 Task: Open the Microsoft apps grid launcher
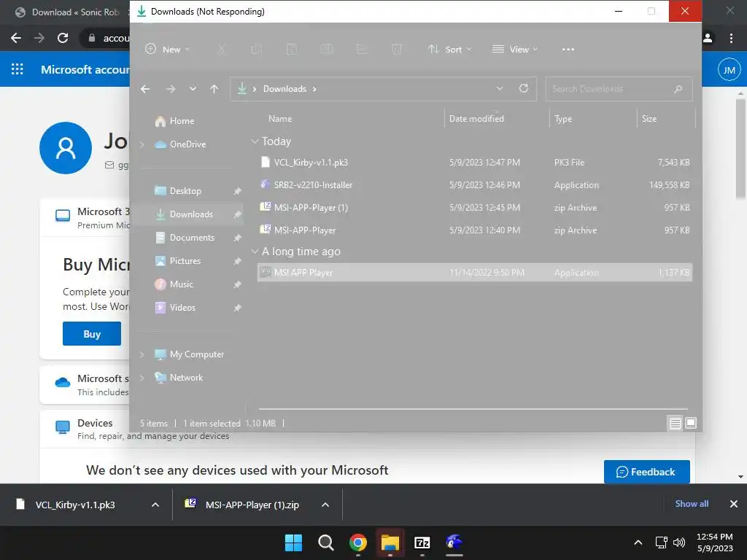pos(18,69)
